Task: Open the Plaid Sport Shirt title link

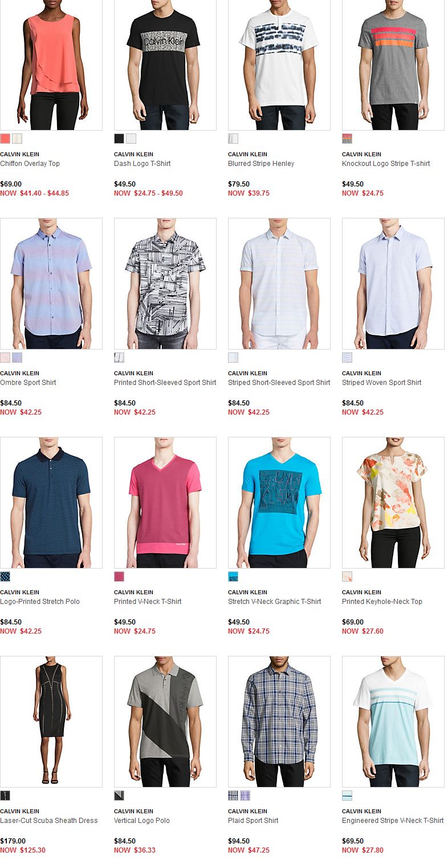Action: coord(253,821)
